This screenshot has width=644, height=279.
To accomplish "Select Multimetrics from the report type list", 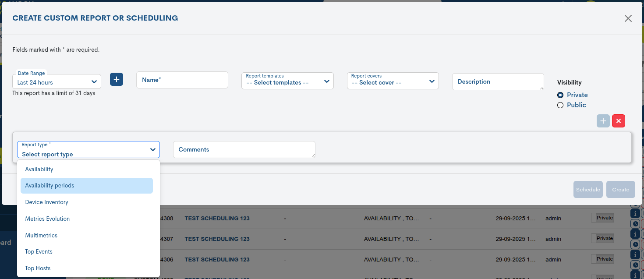I will pos(41,235).
